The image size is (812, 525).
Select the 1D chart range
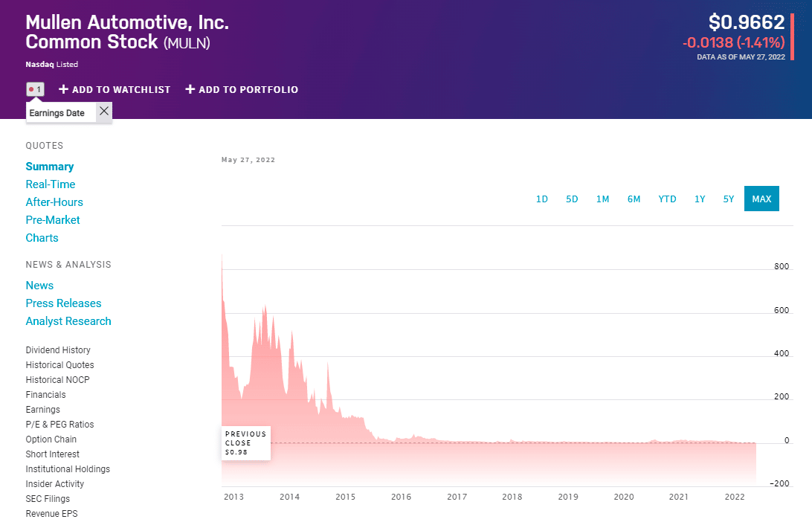(542, 199)
